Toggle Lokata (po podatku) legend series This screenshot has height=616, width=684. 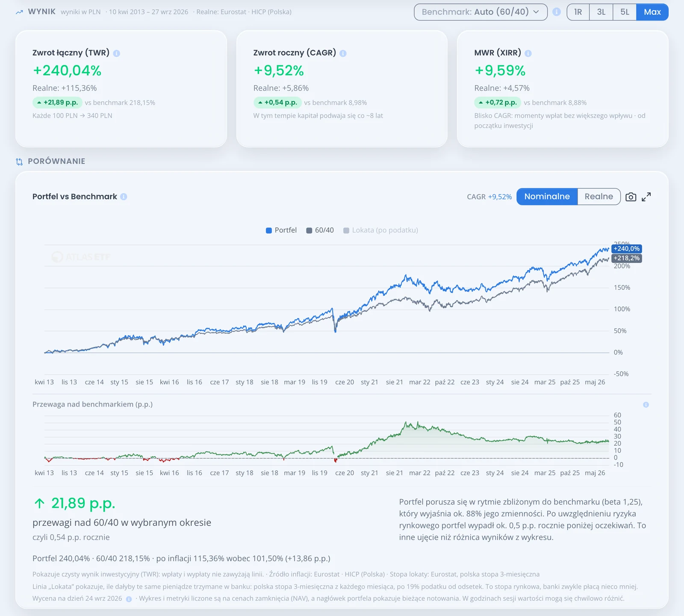pyautogui.click(x=380, y=230)
